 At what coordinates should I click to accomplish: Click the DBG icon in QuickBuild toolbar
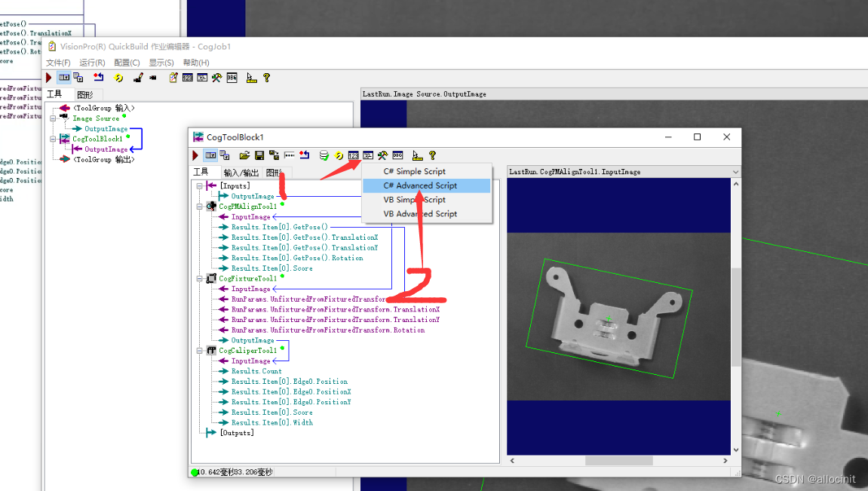(232, 78)
